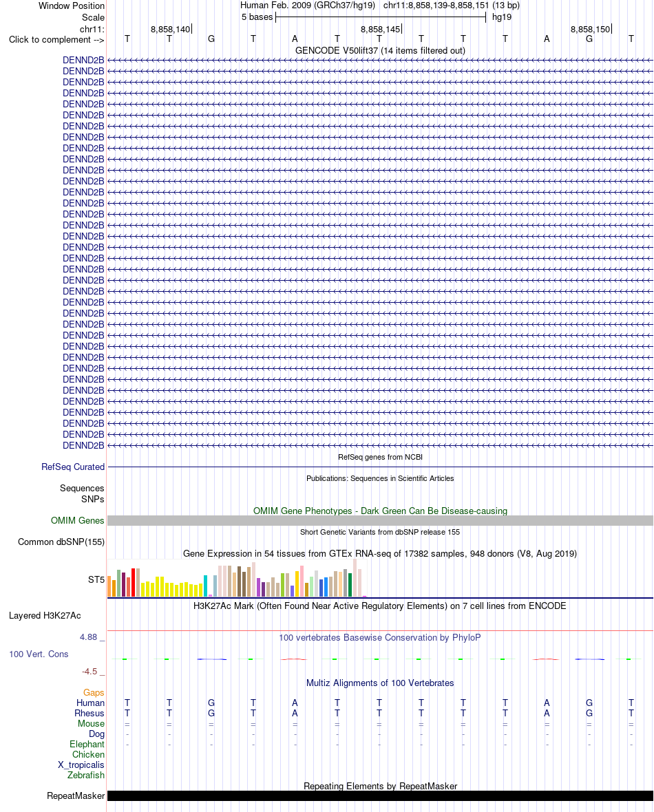This screenshot has width=654, height=812.
Task: Click the Gaps alignment label
Action: click(94, 693)
